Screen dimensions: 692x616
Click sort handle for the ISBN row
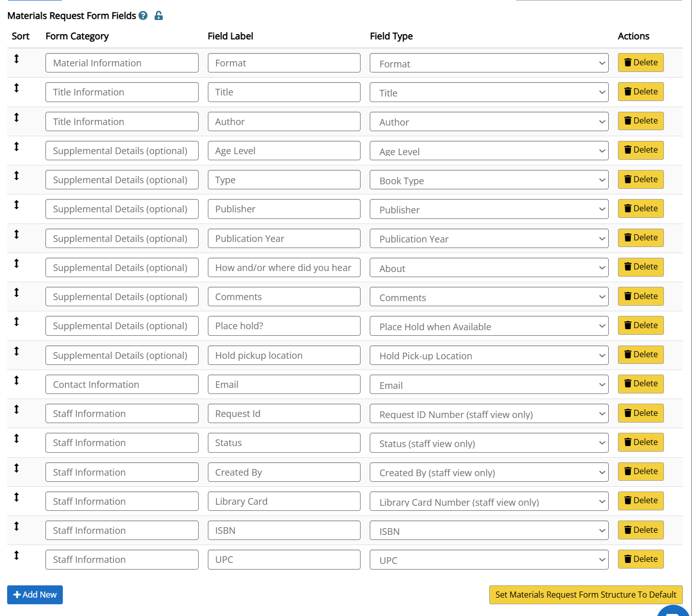click(x=16, y=526)
